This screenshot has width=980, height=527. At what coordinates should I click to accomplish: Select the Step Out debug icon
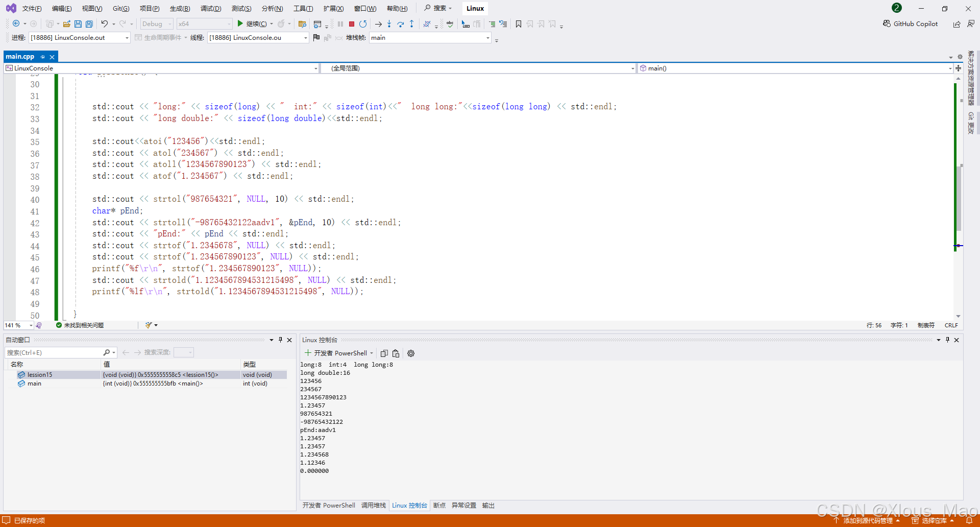coord(412,24)
